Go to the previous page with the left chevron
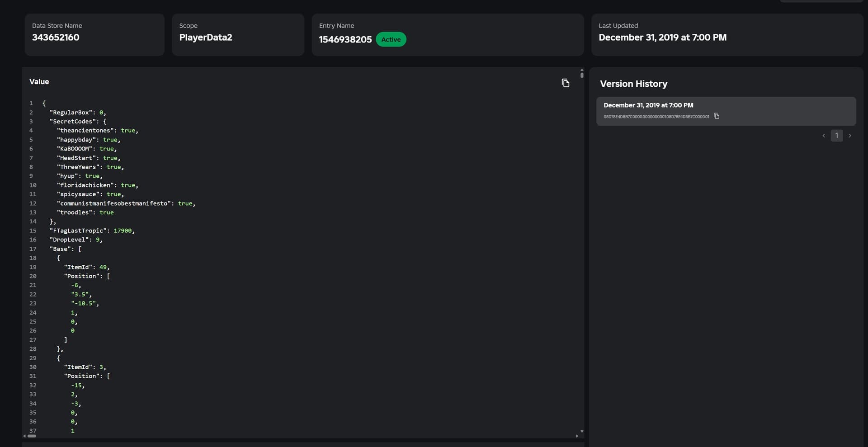The width and height of the screenshot is (868, 447). point(824,136)
